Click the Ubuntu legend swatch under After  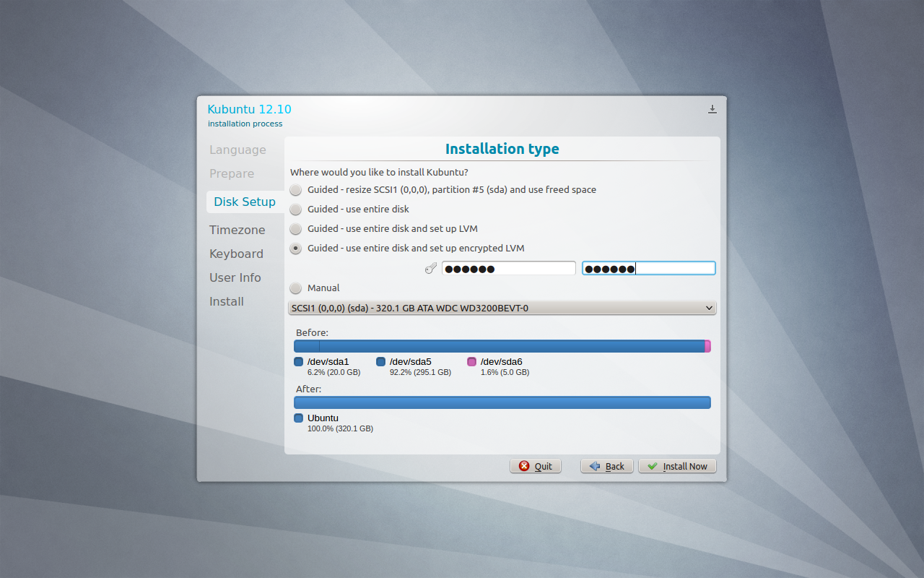299,418
